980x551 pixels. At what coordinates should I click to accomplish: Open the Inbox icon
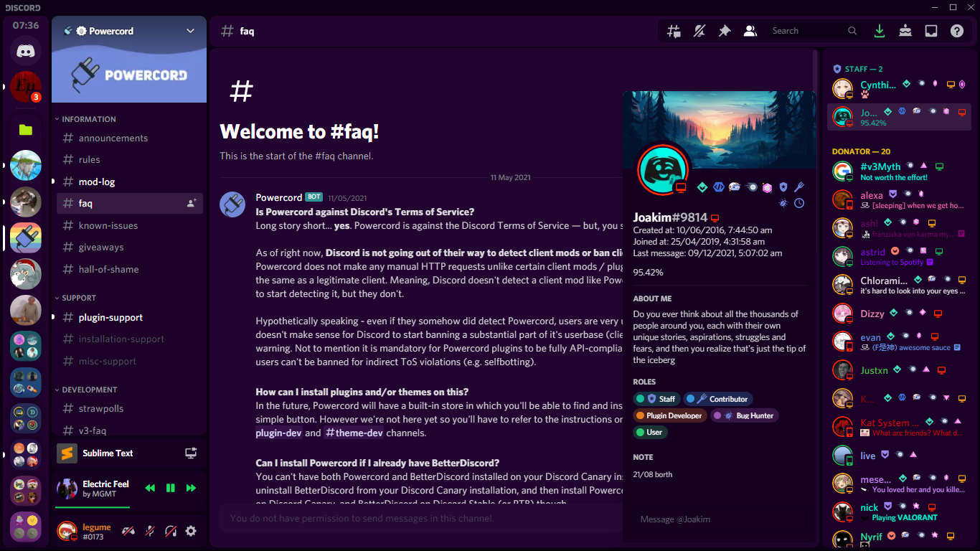tap(931, 31)
